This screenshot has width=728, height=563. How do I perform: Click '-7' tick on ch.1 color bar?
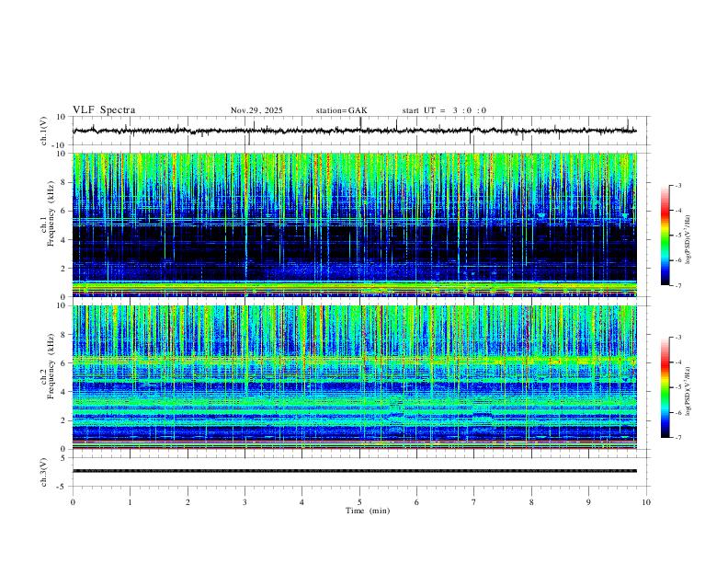pyautogui.click(x=677, y=285)
